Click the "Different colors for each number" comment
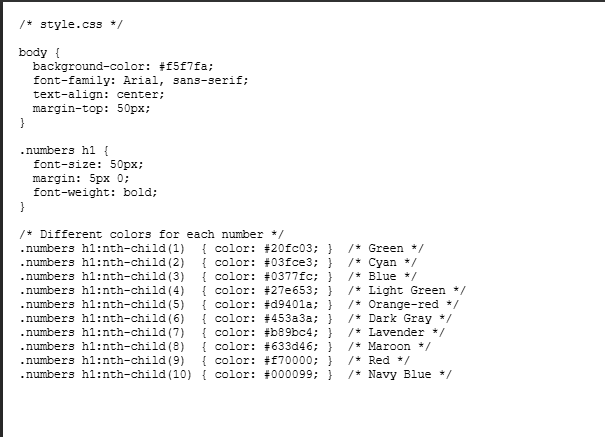Image resolution: width=605 pixels, height=437 pixels. tap(151, 233)
